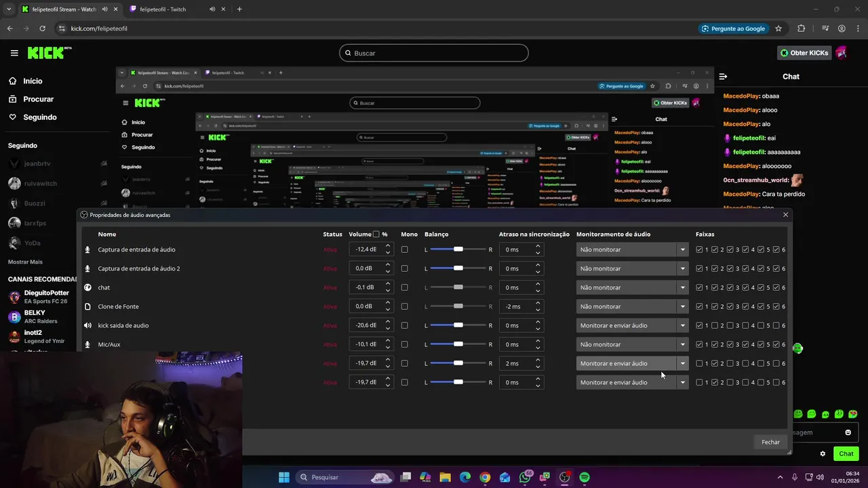The width and height of the screenshot is (868, 488).
Task: Click Mostrar Mais under followed channels
Action: 25,262
